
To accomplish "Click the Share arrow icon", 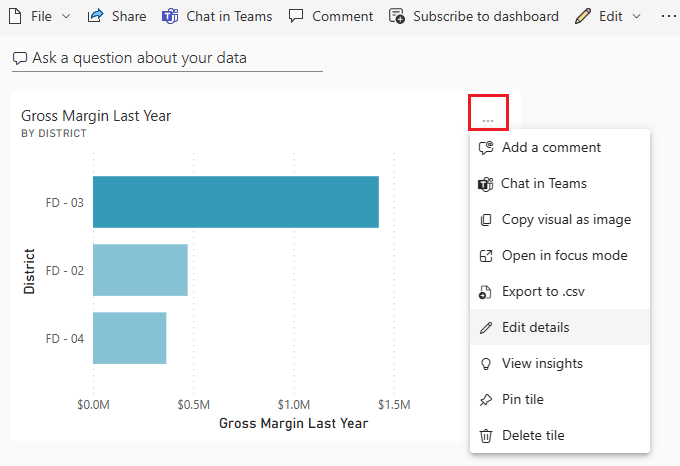I will [95, 16].
